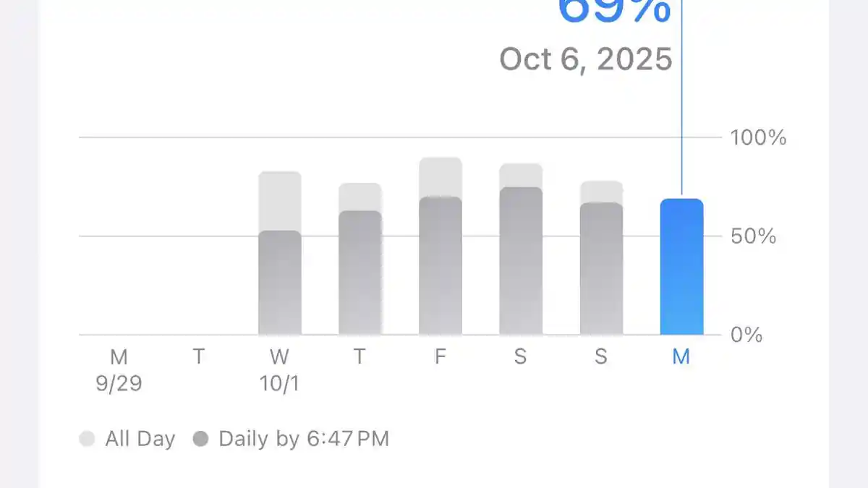868x488 pixels.
Task: Click the All Day legend dot
Action: click(87, 439)
